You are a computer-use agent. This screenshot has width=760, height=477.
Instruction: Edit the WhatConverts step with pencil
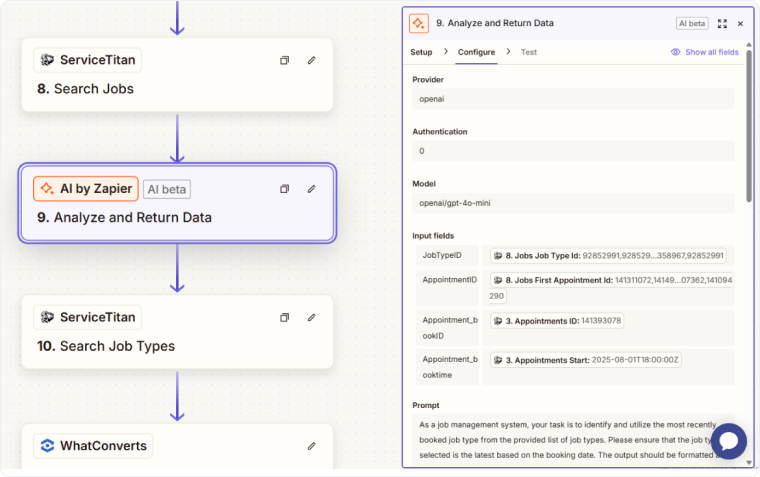pos(312,446)
